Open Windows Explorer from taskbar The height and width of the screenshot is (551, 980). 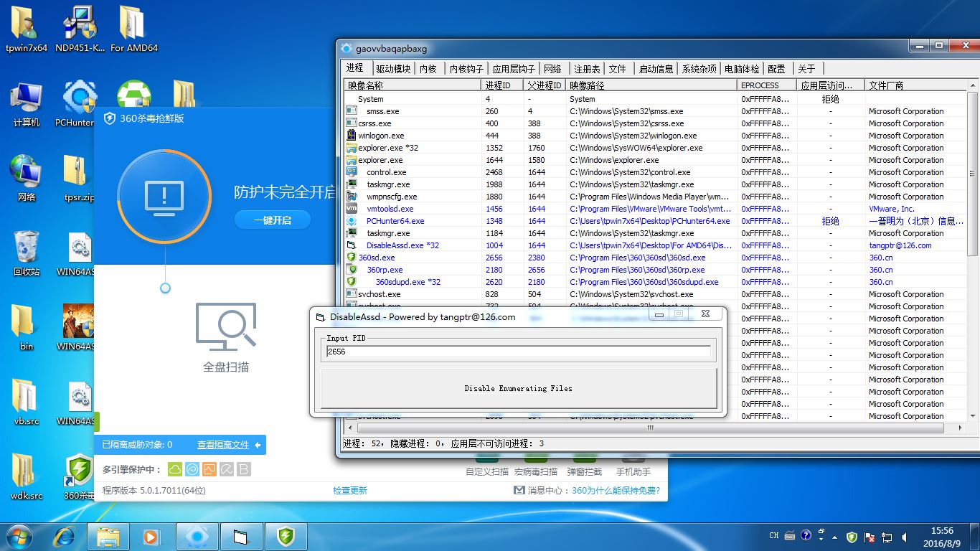pos(108,536)
